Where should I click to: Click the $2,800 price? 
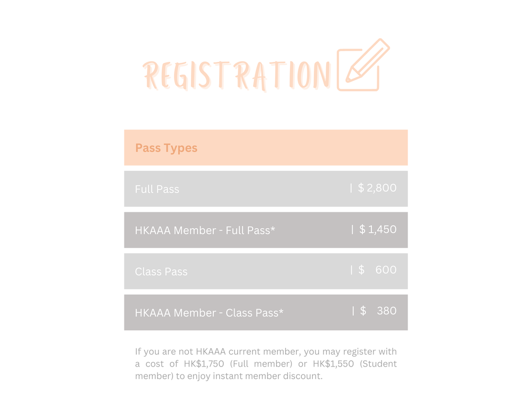[x=377, y=188]
